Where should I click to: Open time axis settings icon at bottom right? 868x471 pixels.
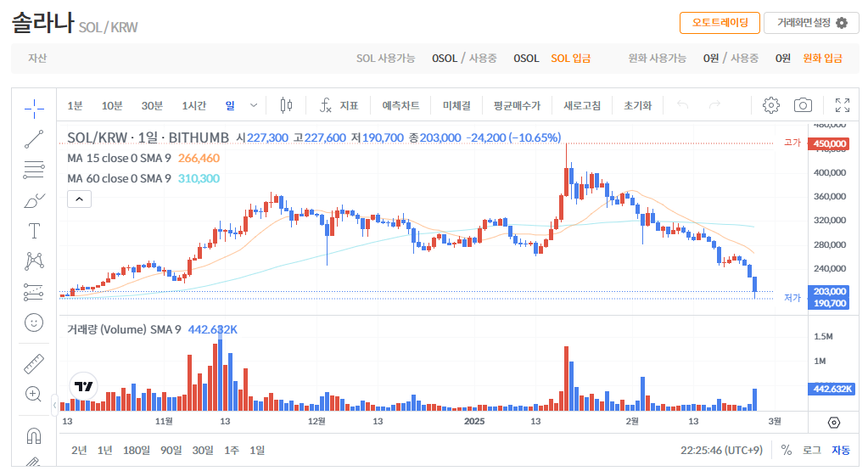coord(834,423)
